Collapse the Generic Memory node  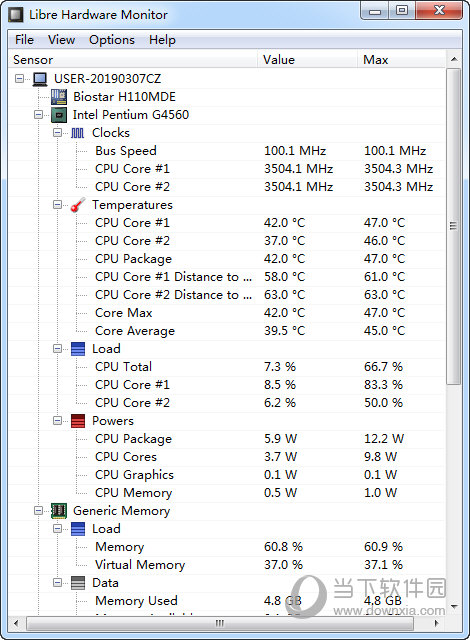(x=39, y=511)
